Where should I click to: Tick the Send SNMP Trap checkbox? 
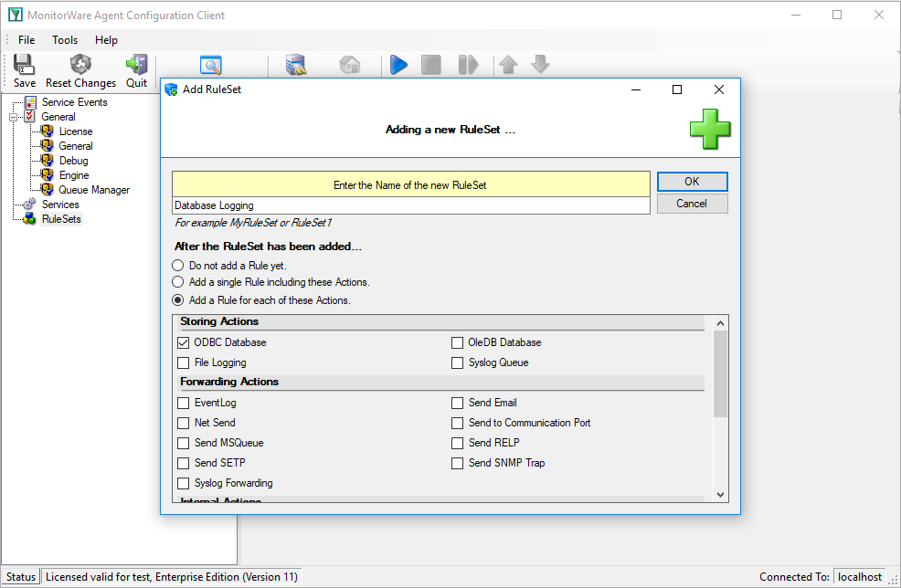pos(458,463)
